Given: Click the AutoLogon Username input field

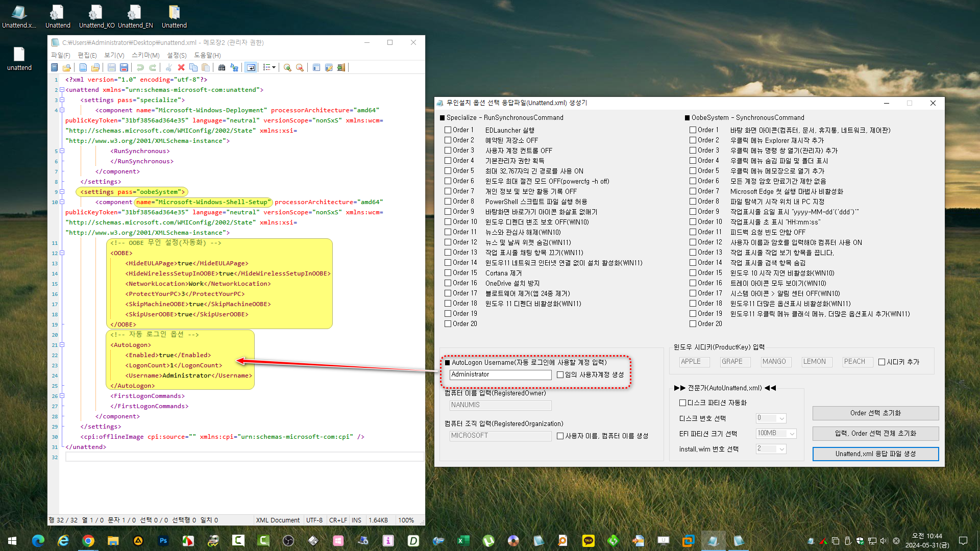Looking at the screenshot, I should (x=500, y=374).
